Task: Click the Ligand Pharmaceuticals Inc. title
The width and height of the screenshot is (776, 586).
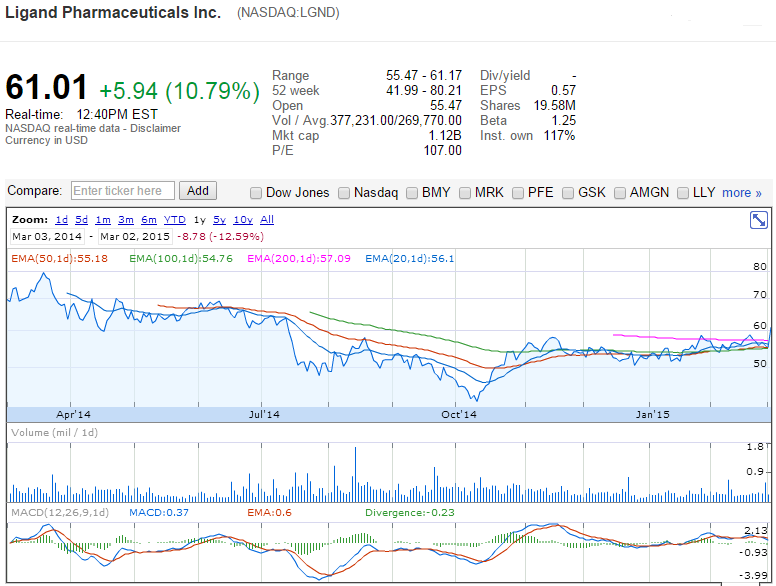Action: point(113,12)
